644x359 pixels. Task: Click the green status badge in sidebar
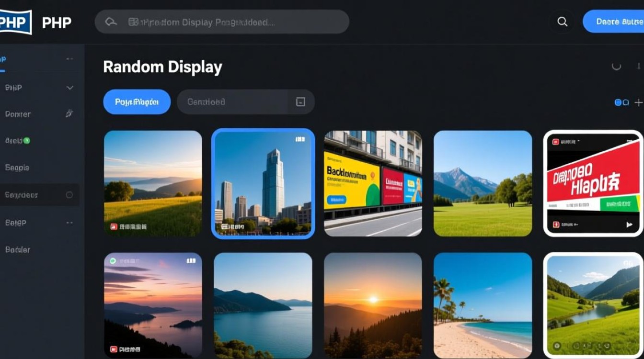coord(27,141)
